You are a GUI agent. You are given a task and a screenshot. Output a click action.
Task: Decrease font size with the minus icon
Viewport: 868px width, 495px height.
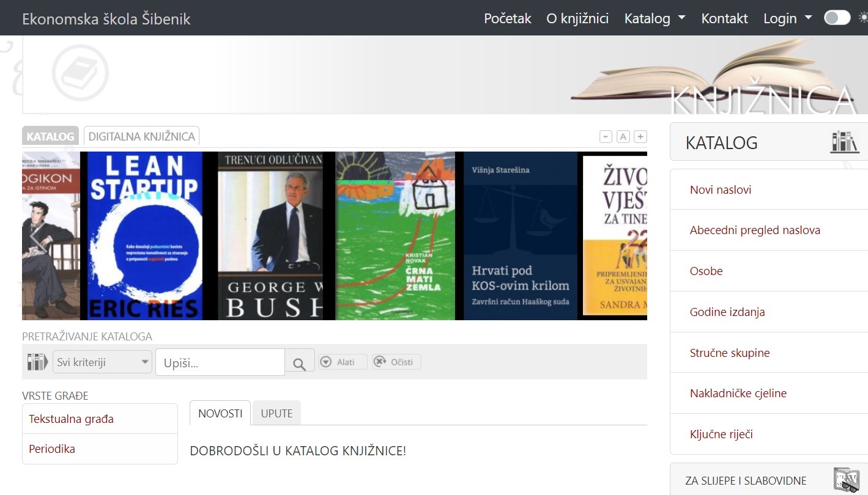pyautogui.click(x=606, y=136)
